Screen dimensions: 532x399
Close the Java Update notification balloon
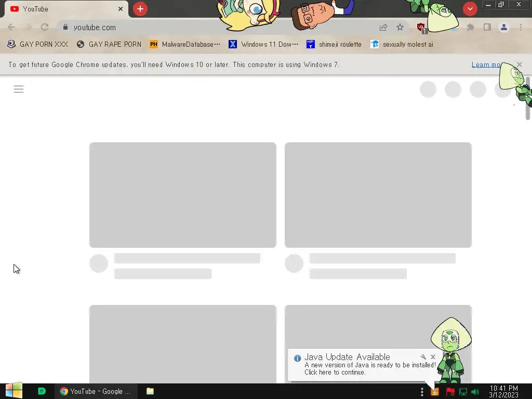433,356
